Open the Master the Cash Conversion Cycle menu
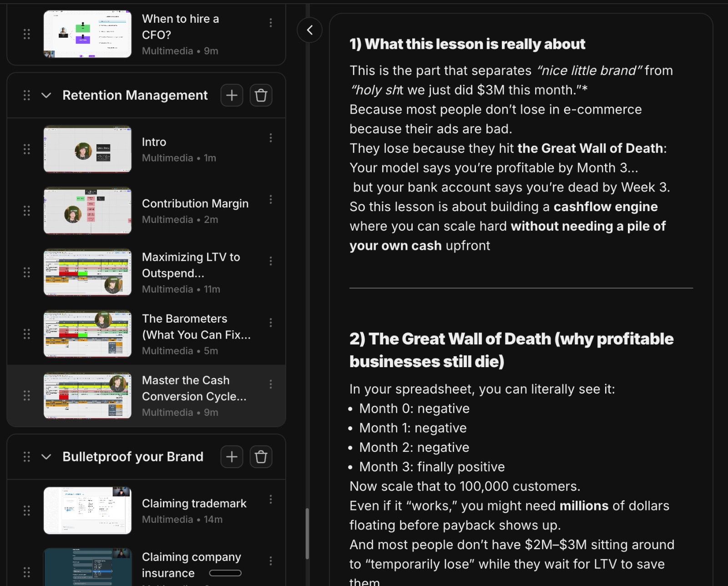728x586 pixels. [x=271, y=384]
